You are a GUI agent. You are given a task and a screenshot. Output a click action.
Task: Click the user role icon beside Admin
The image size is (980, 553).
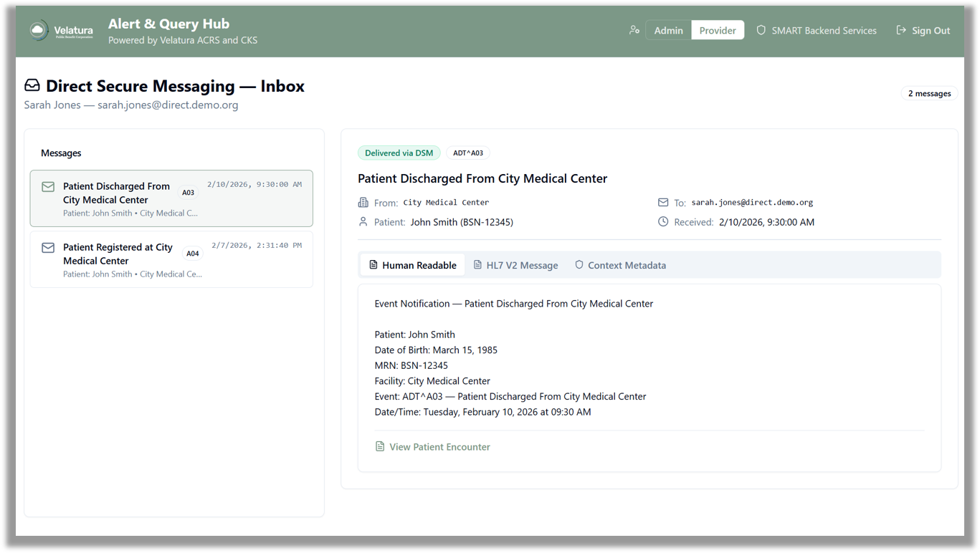pos(634,30)
